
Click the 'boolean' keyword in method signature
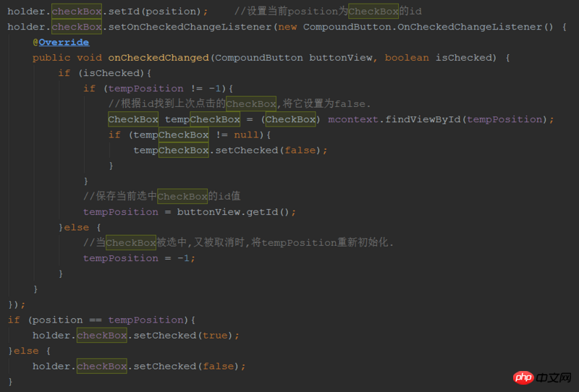click(x=407, y=58)
